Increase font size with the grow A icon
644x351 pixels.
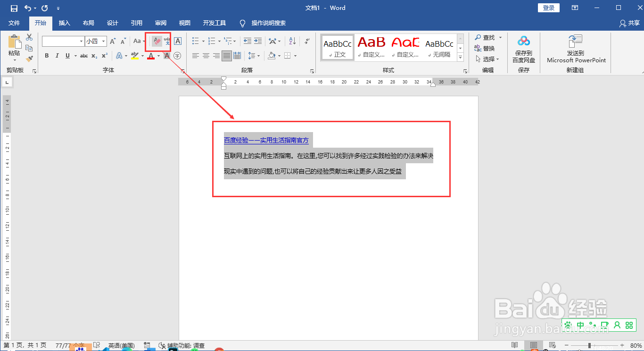[113, 42]
